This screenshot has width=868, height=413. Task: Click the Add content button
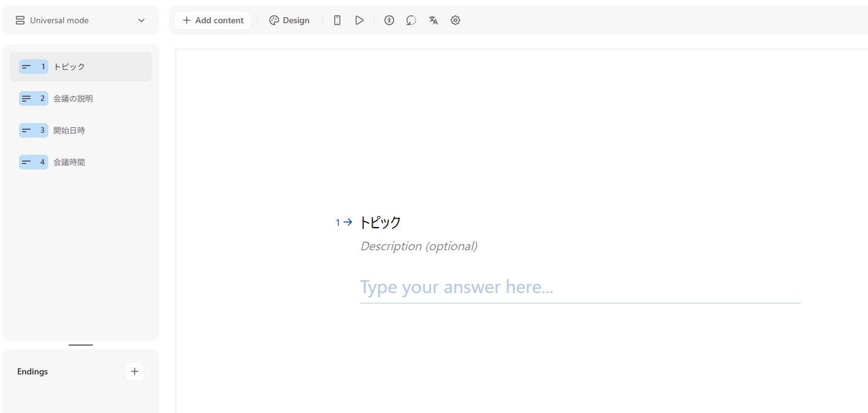click(x=213, y=20)
